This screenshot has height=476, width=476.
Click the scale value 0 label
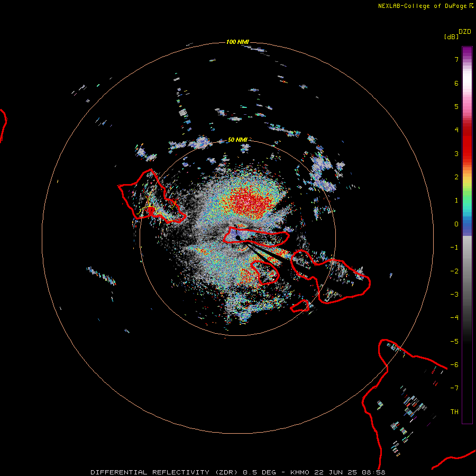coord(456,224)
